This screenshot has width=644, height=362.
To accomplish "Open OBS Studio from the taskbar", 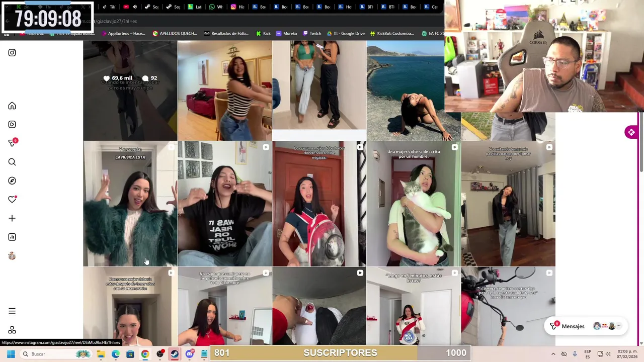I will click(x=160, y=354).
